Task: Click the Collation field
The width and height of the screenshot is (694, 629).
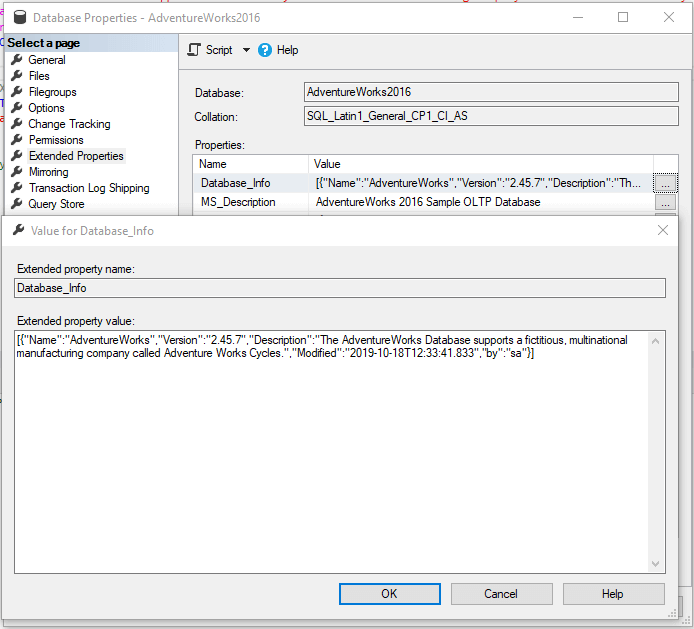Action: pyautogui.click(x=491, y=116)
